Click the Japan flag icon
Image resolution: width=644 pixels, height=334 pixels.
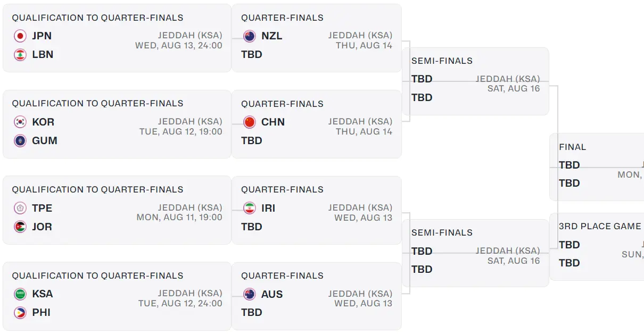click(x=20, y=36)
